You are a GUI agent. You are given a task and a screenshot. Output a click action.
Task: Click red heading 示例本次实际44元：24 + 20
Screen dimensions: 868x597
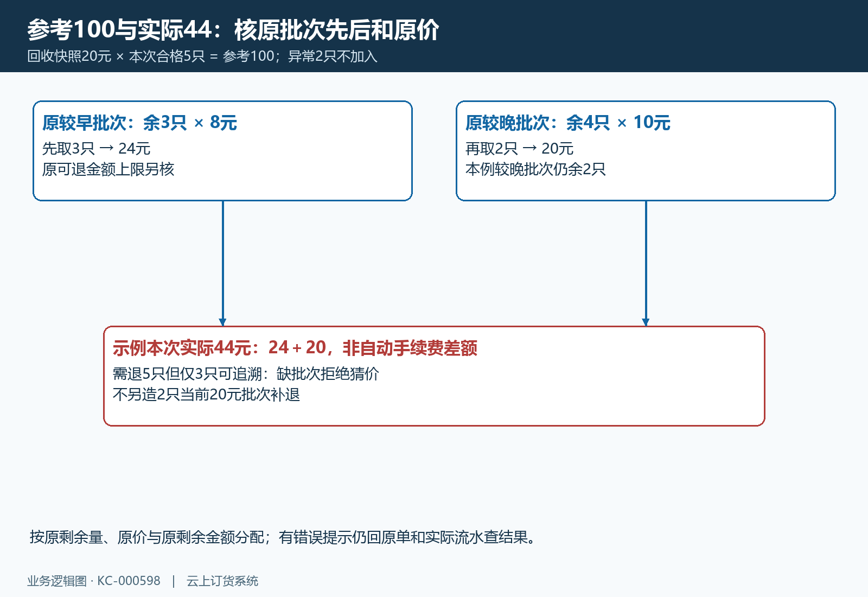pos(295,348)
